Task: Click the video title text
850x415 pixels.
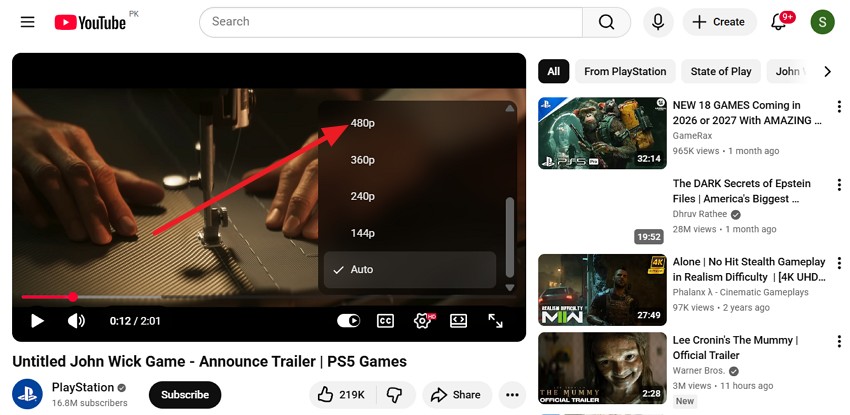Action: tap(209, 362)
